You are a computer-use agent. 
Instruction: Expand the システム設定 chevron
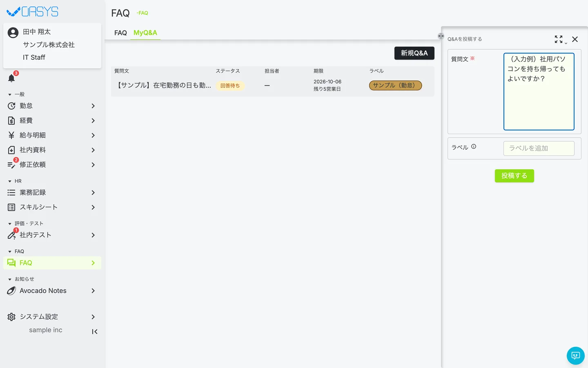tap(93, 317)
